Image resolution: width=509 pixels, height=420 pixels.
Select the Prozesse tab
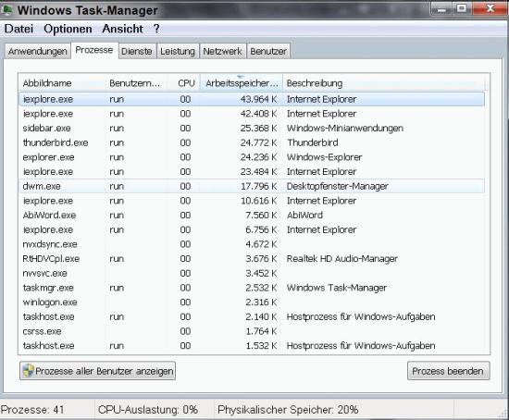(94, 50)
